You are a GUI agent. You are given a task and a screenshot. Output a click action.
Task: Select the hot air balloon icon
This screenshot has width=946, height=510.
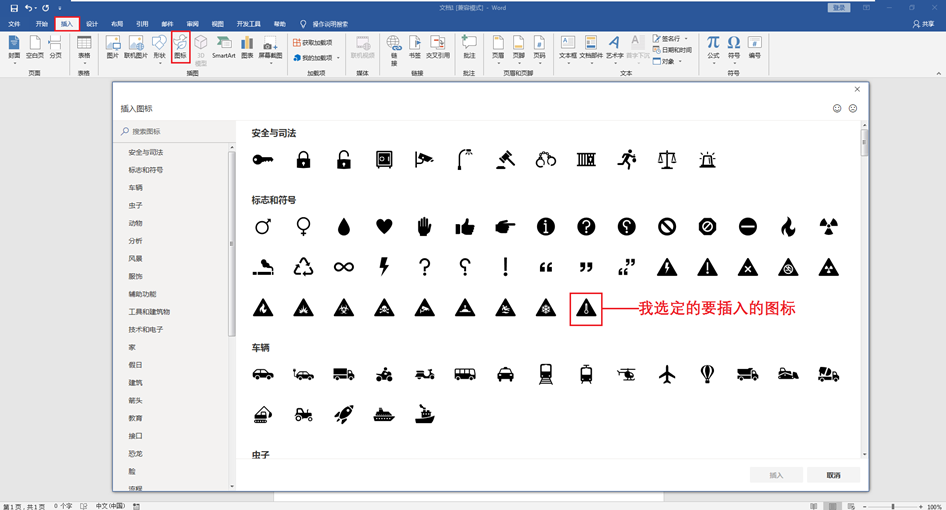[x=707, y=374]
